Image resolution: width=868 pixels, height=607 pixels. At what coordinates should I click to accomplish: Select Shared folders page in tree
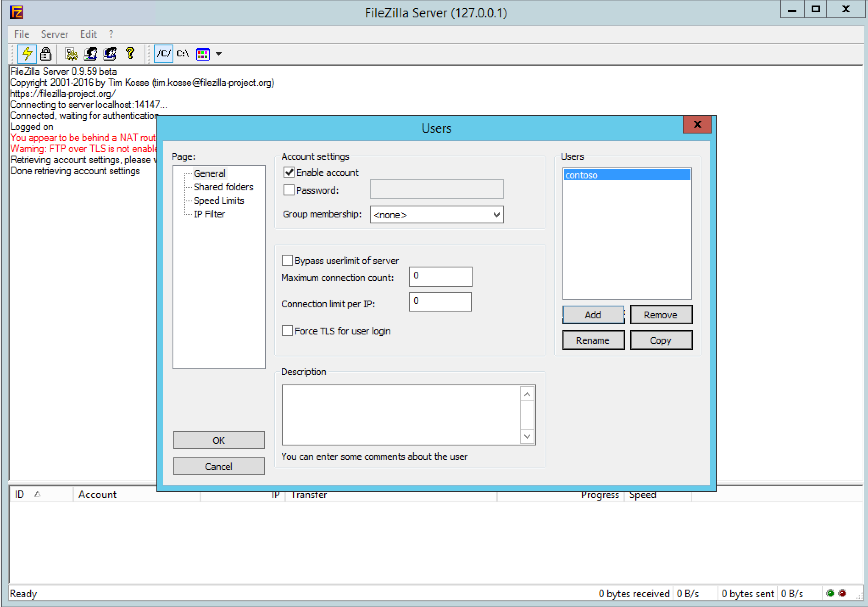pyautogui.click(x=223, y=187)
